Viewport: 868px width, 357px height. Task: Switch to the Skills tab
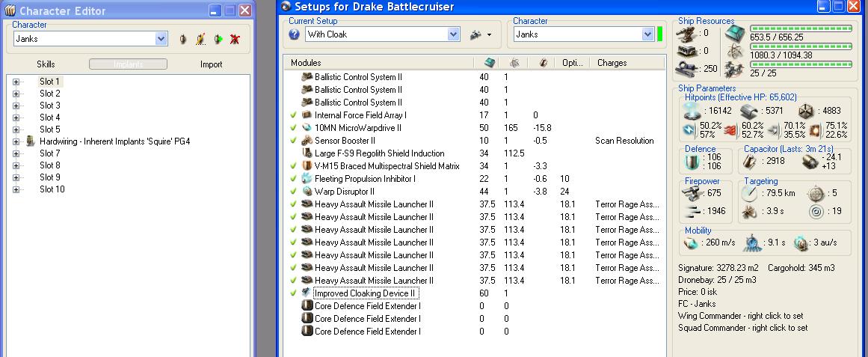tap(46, 64)
